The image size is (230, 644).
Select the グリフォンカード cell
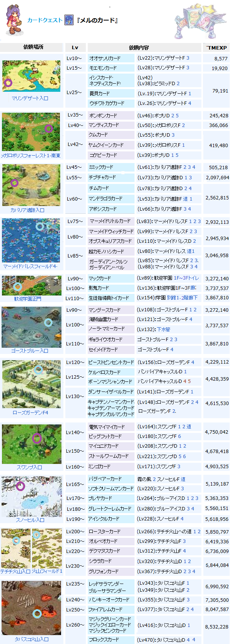pyautogui.click(x=111, y=572)
